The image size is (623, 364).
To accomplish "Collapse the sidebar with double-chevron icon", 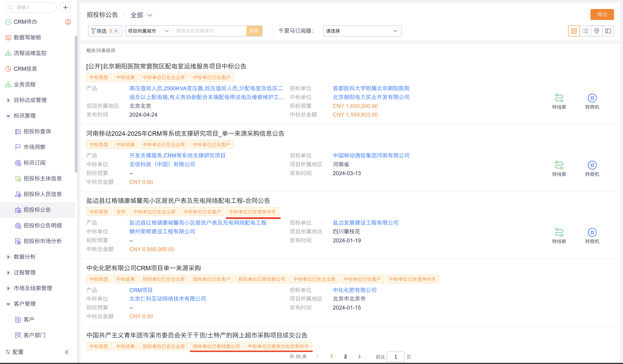I will pos(66,352).
